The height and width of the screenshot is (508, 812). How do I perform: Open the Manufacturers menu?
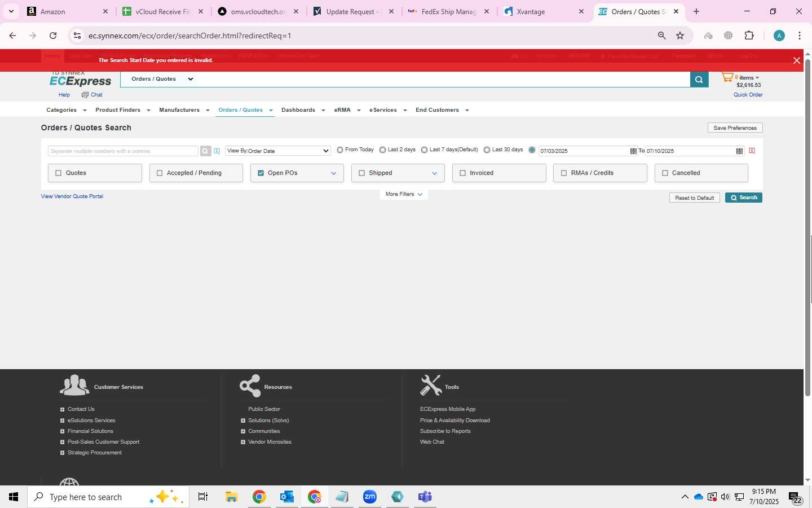(x=184, y=110)
